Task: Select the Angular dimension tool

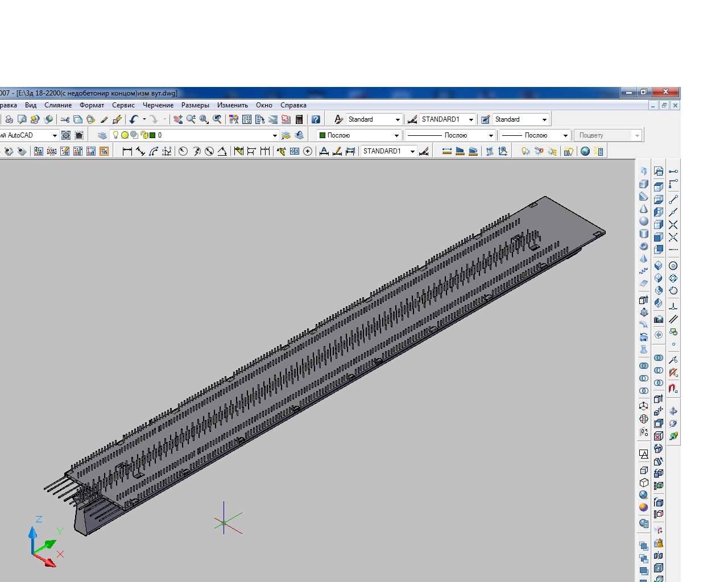Action: click(x=222, y=151)
